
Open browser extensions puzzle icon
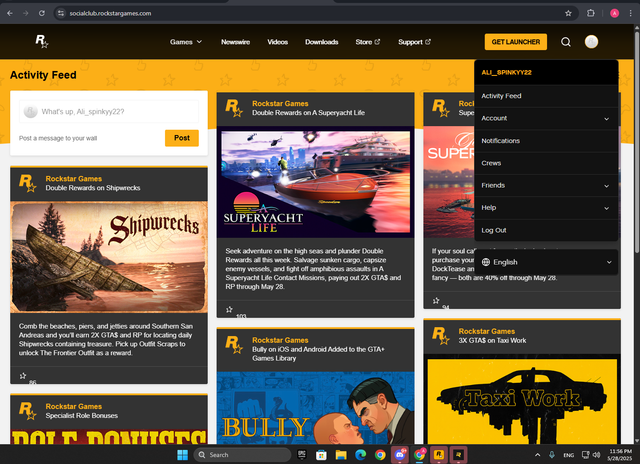click(x=591, y=13)
